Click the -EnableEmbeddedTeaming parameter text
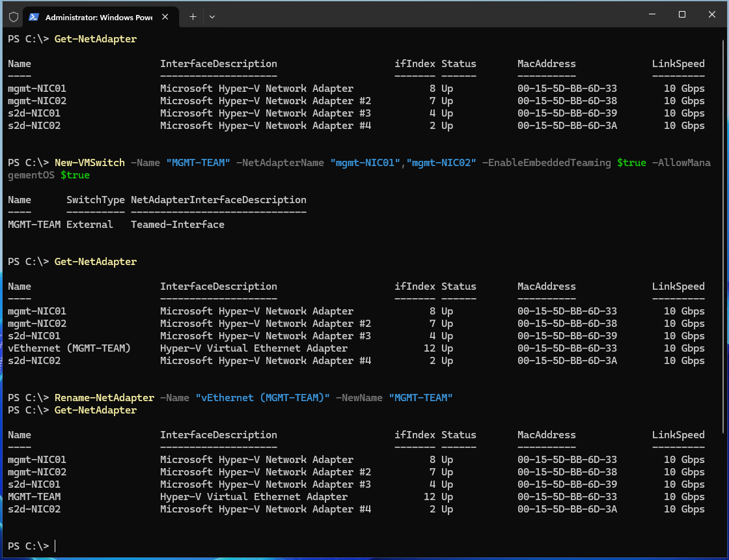Screen dimensions: 729x560 pyautogui.click(x=547, y=163)
